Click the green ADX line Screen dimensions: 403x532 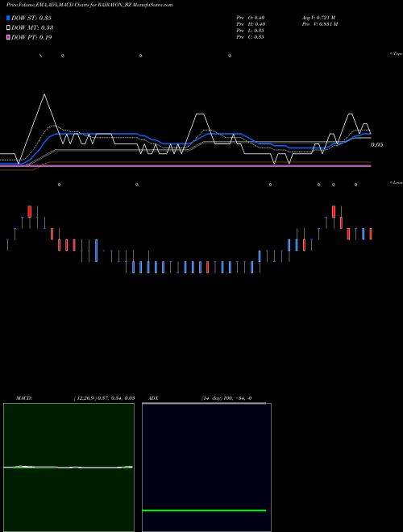point(204,510)
